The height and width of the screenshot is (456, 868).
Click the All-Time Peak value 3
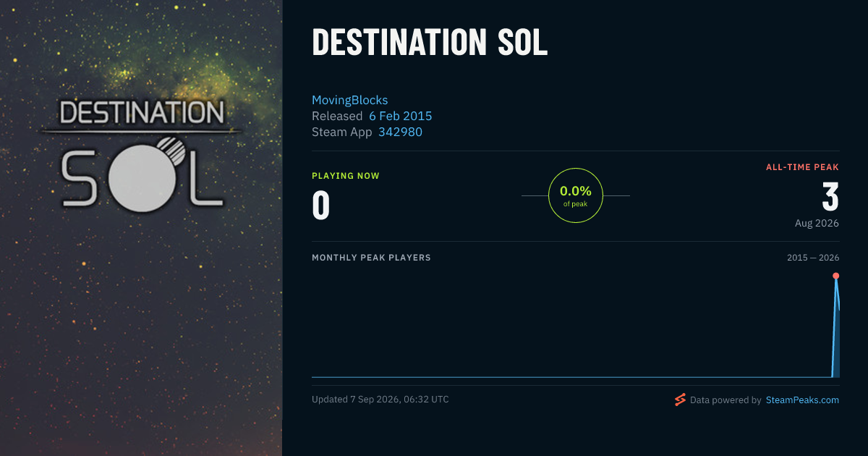tap(830, 197)
